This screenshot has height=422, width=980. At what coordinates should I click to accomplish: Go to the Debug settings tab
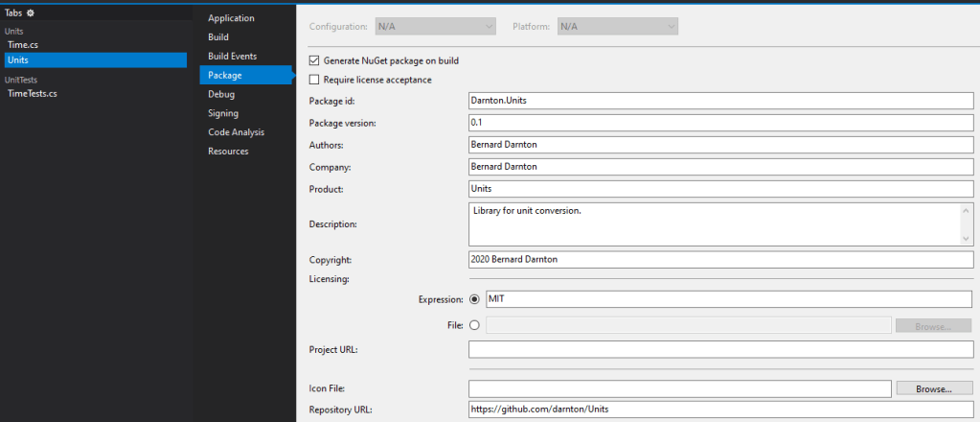pyautogui.click(x=221, y=94)
